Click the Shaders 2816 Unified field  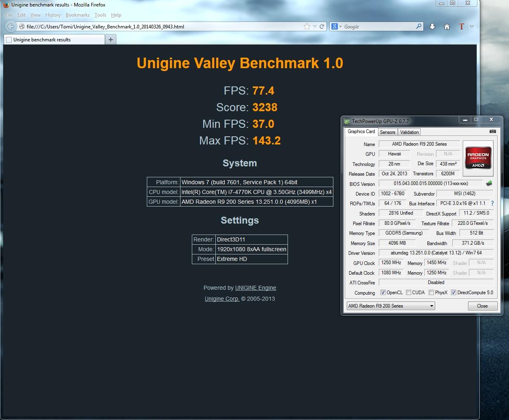[401, 213]
